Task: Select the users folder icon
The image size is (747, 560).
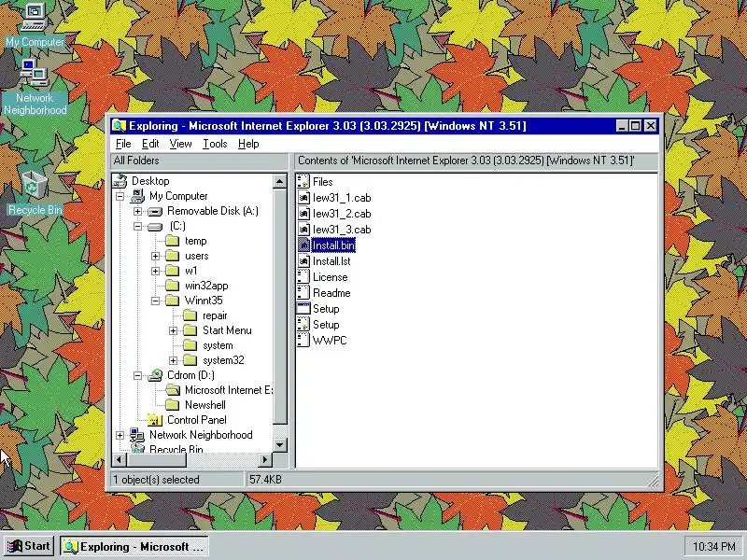Action: (173, 256)
